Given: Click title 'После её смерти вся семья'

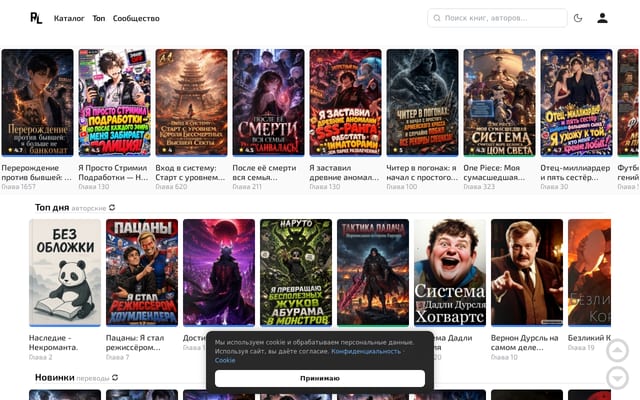Looking at the screenshot, I should (264, 173).
